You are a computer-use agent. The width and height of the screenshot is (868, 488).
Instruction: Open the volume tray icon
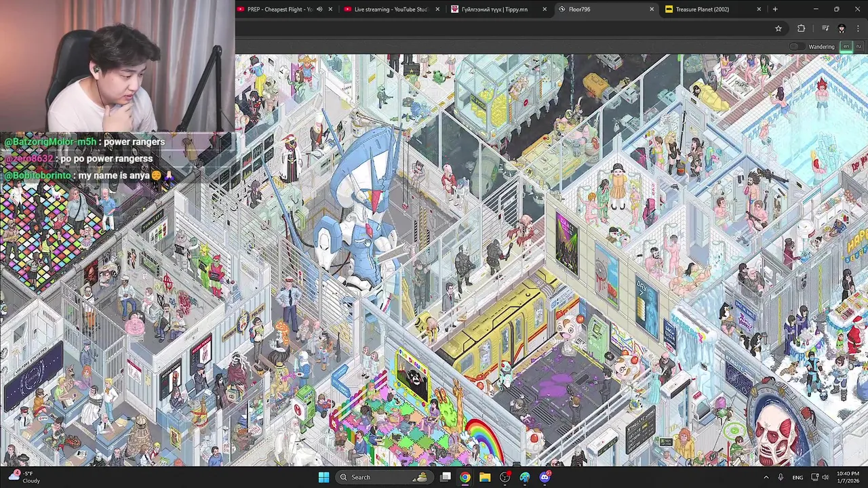tap(825, 477)
